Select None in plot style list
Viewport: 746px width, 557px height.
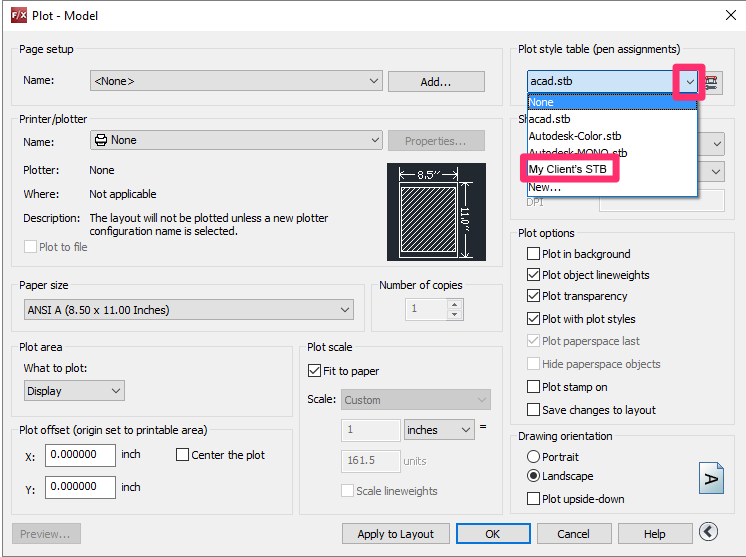[612, 102]
